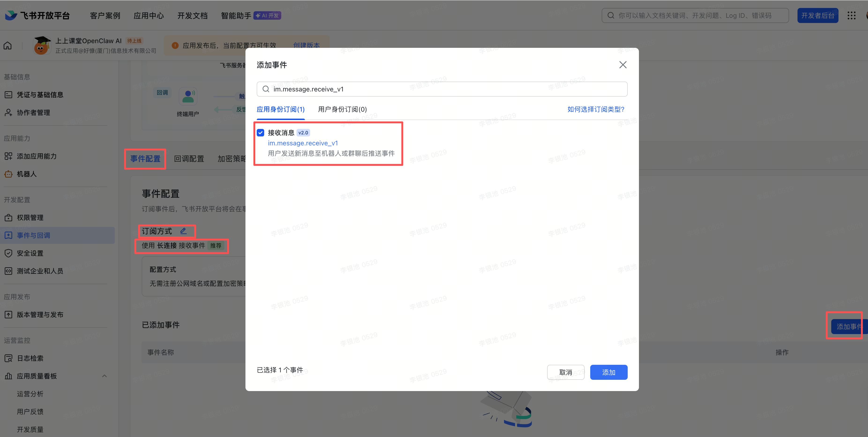Click the shield icon for 安全设置
Screen dimensions: 868x437
(8, 253)
